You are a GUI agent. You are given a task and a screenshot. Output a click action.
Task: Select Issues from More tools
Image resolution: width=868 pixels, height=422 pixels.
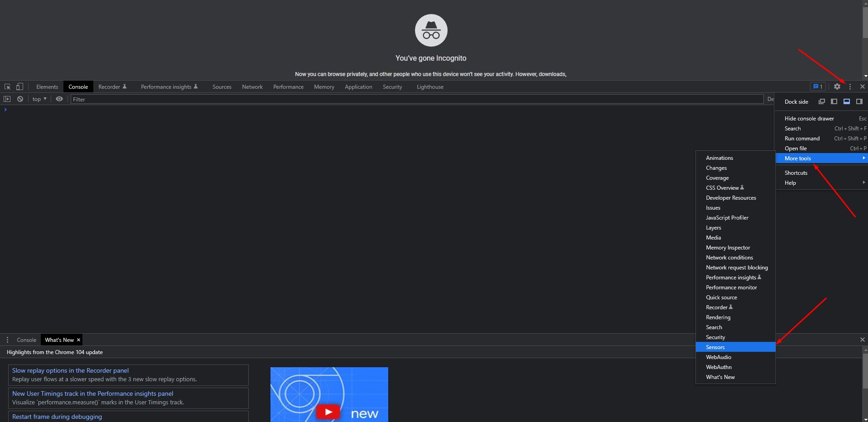tap(736, 207)
